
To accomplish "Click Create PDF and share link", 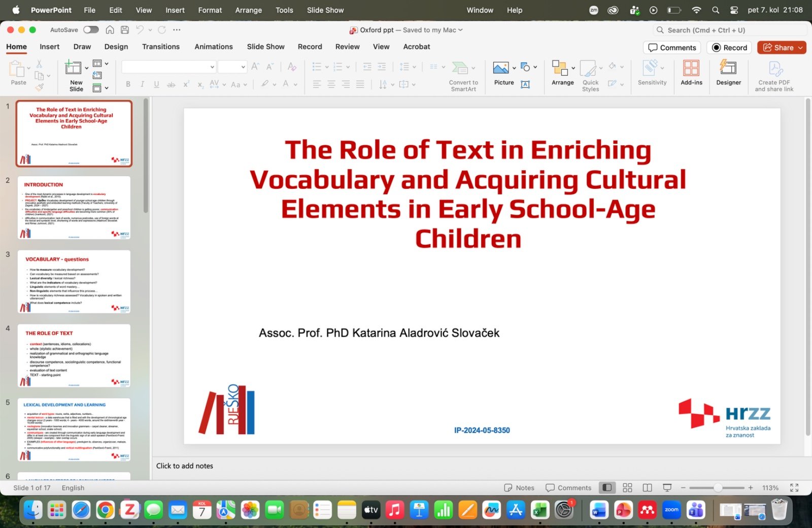I will [774, 76].
